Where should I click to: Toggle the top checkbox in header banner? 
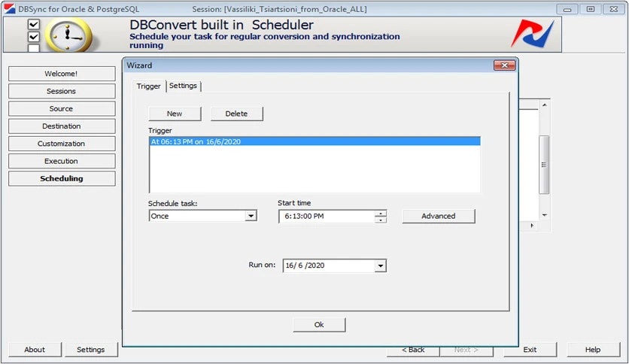tap(34, 25)
